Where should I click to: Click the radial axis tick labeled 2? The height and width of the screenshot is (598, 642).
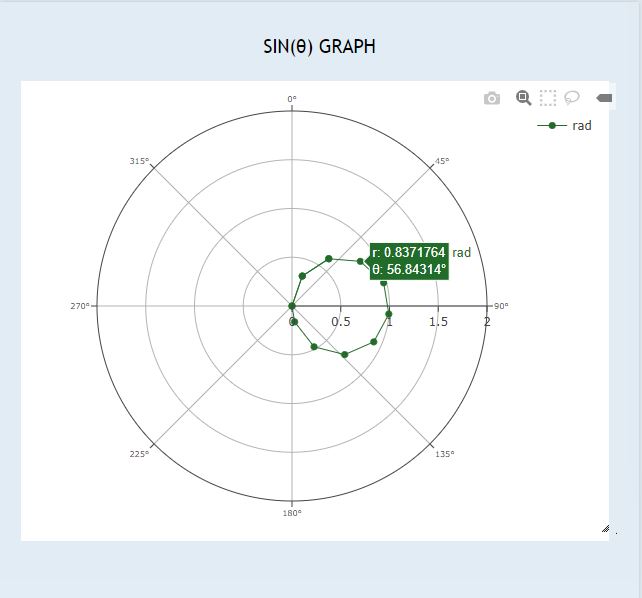coord(487,322)
